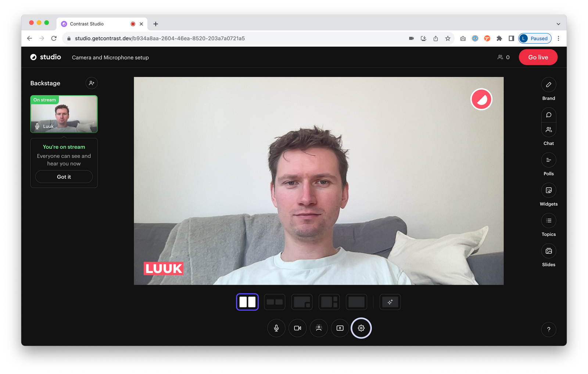Open the Widgets panel

[548, 190]
